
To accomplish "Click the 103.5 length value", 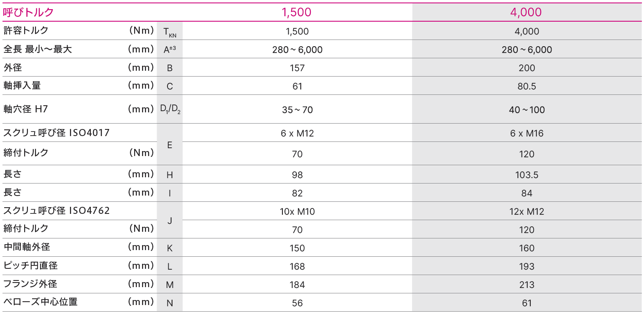I will point(527,175).
